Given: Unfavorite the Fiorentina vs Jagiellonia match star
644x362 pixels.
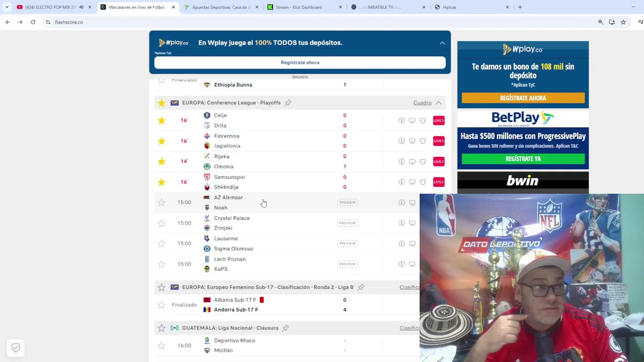Looking at the screenshot, I should pyautogui.click(x=162, y=141).
